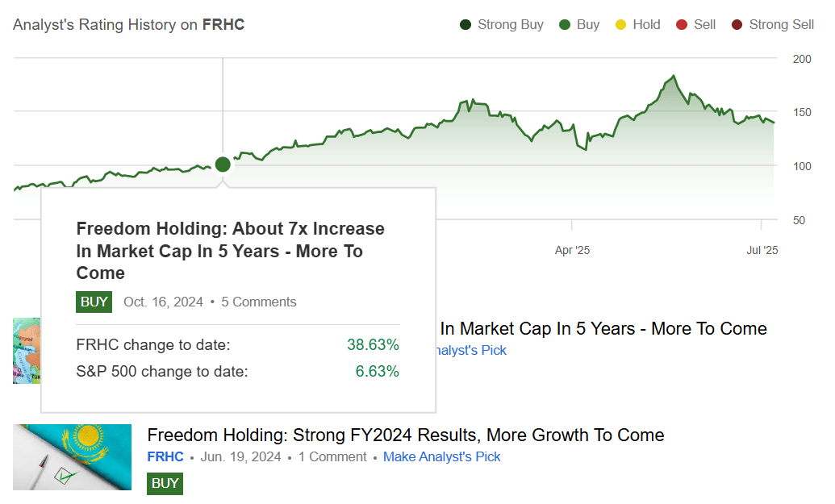
Task: Open the tooltip article title about 7x increase
Action: (230, 251)
